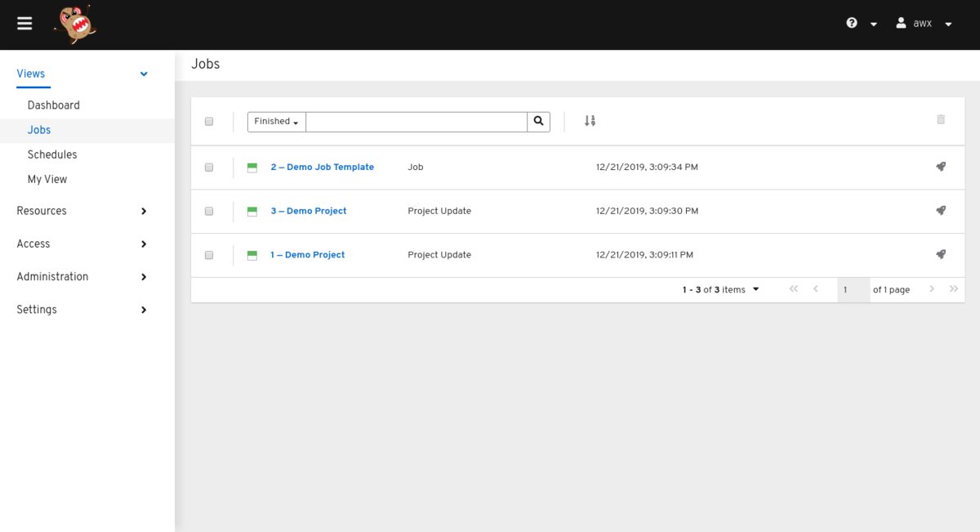Select checkbox for 2 — Demo Job Template
This screenshot has height=532, width=980.
(209, 168)
